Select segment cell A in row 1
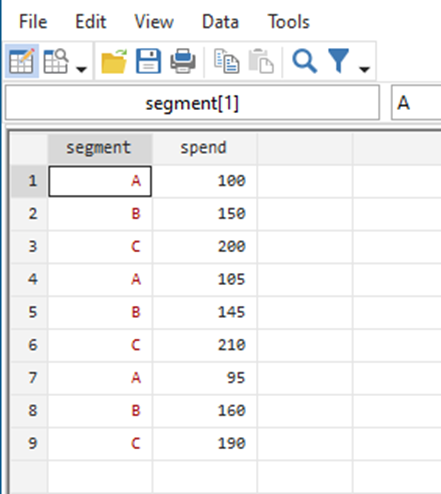This screenshot has width=441, height=494. point(100,181)
